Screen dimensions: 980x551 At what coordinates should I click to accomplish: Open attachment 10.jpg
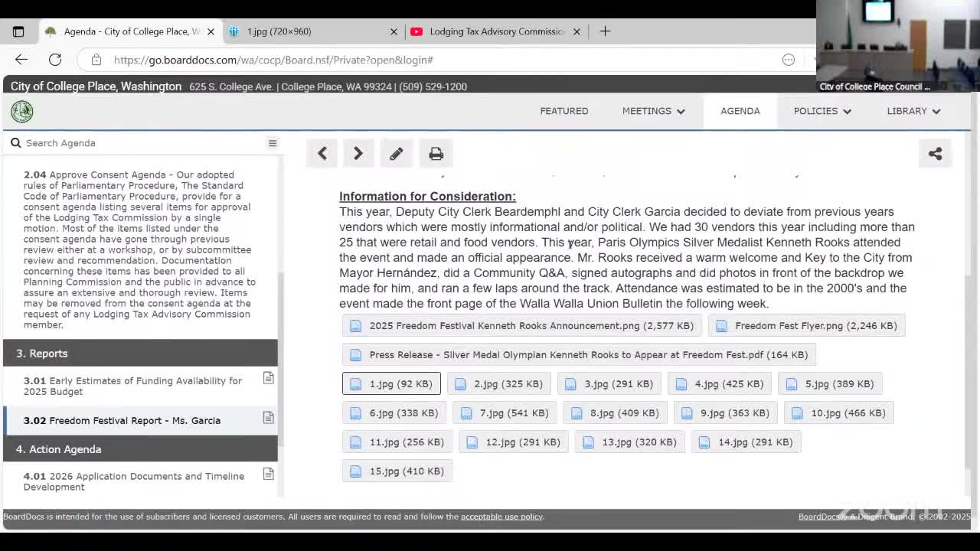(x=838, y=413)
